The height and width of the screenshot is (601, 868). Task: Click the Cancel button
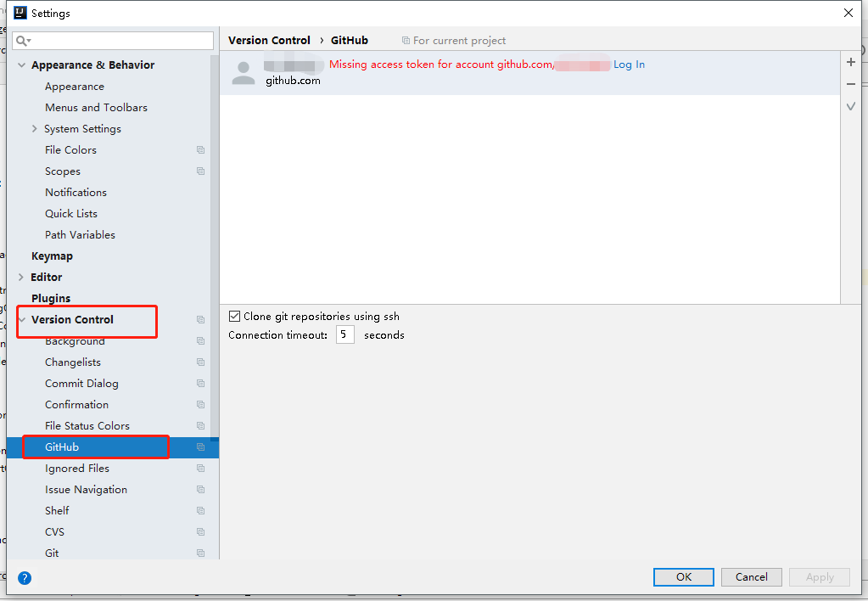point(751,576)
